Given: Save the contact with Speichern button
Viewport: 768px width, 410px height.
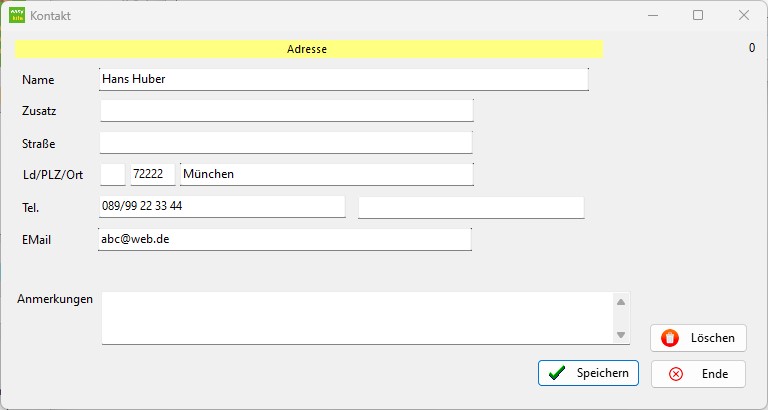Looking at the screenshot, I should (x=588, y=373).
